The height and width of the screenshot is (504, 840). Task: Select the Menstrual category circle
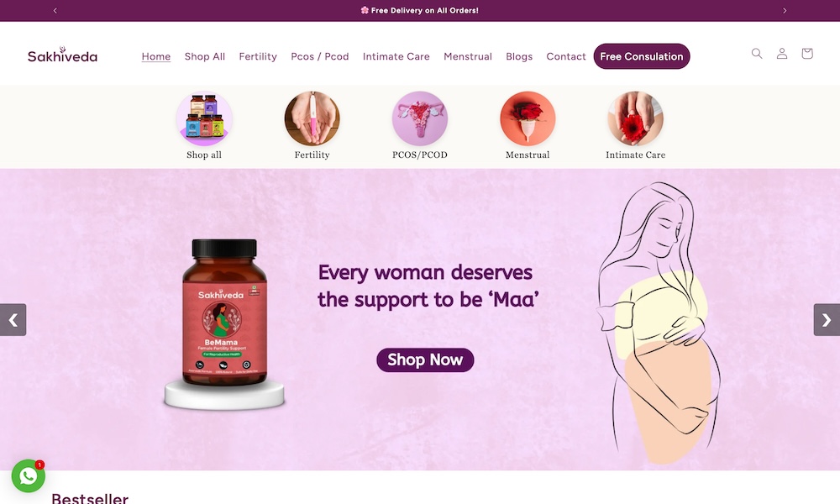[x=528, y=118]
